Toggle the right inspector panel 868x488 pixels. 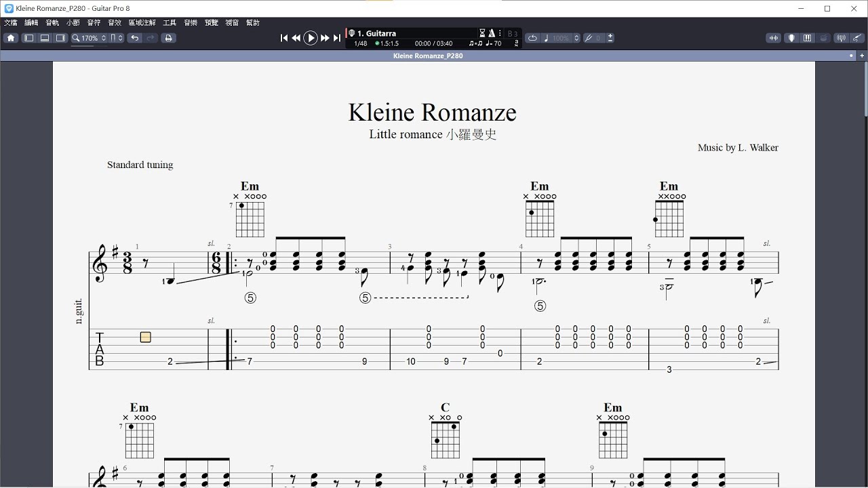coord(60,38)
